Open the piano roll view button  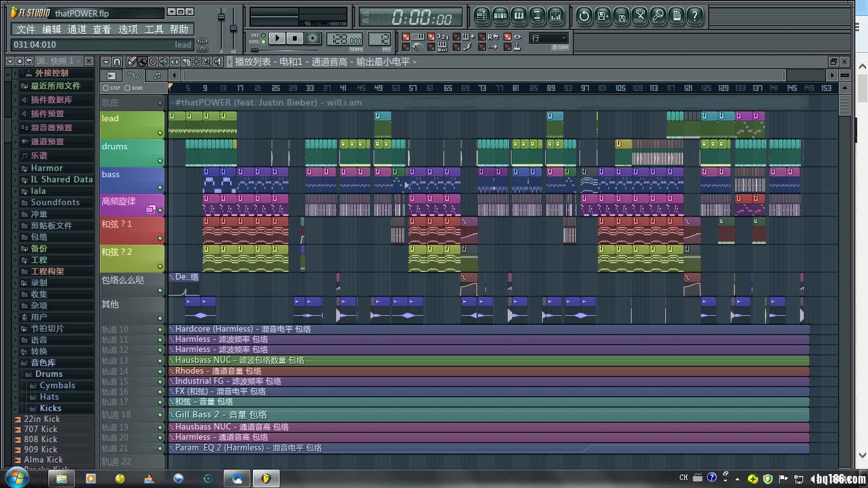[519, 17]
